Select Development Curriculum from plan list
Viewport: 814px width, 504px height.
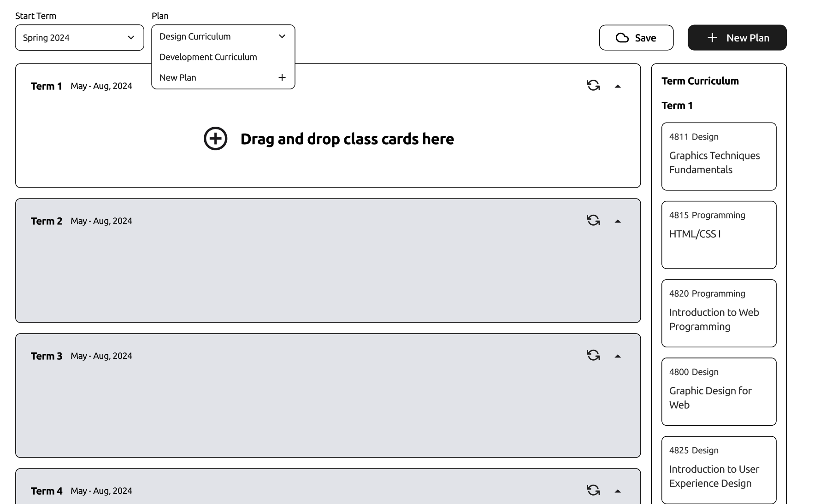[x=208, y=57]
